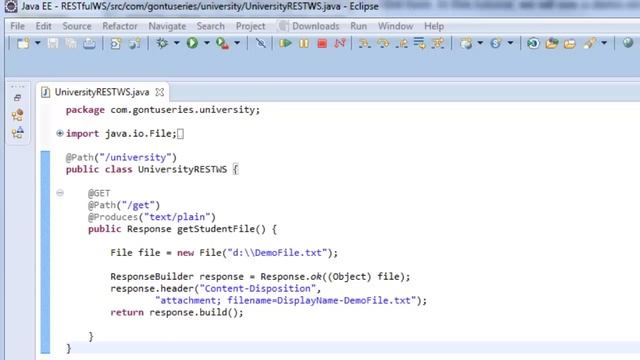Image resolution: width=640 pixels, height=360 pixels.
Task: Click the Print toolbar icon
Action: click(x=89, y=43)
